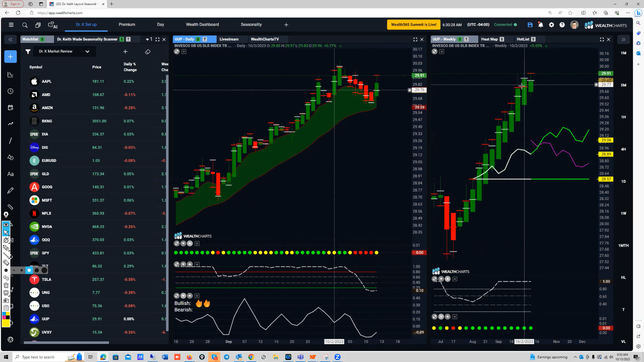
Task: Open the symbol search magnifier
Action: point(25,25)
